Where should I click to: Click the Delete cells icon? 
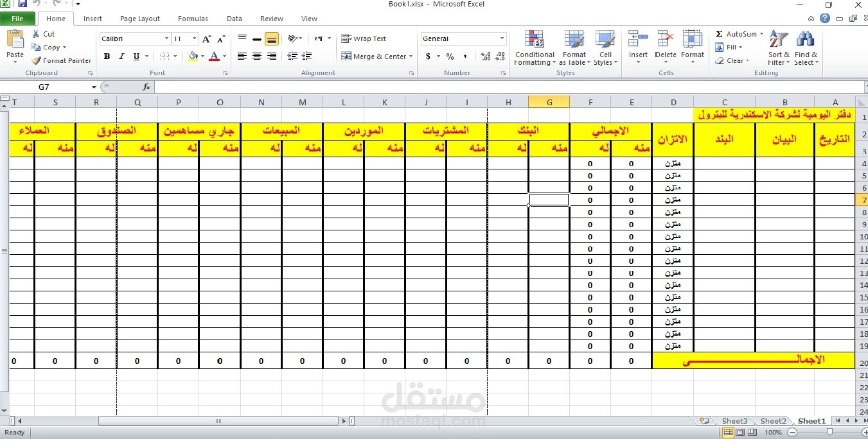click(666, 39)
